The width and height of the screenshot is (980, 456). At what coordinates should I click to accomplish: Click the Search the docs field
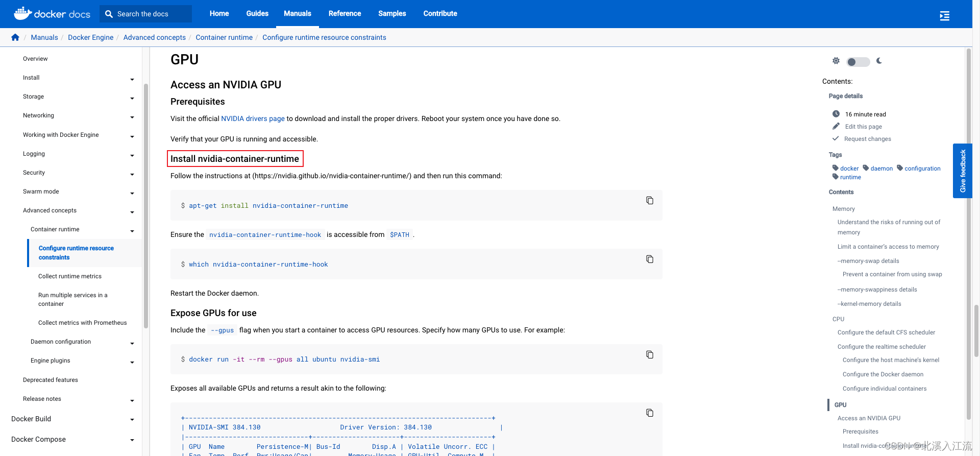[x=145, y=14]
